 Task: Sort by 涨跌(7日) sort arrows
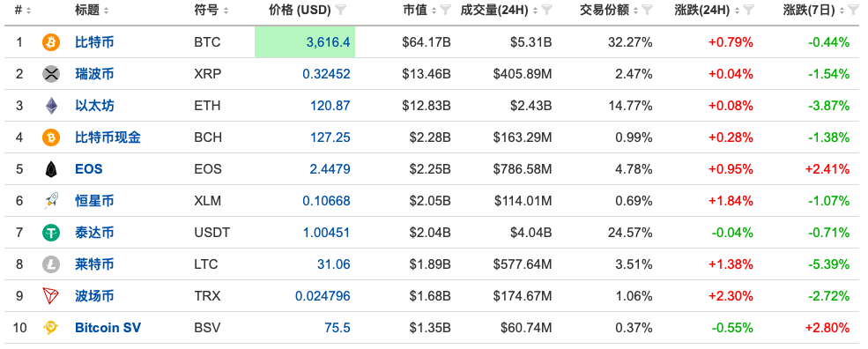pyautogui.click(x=842, y=11)
